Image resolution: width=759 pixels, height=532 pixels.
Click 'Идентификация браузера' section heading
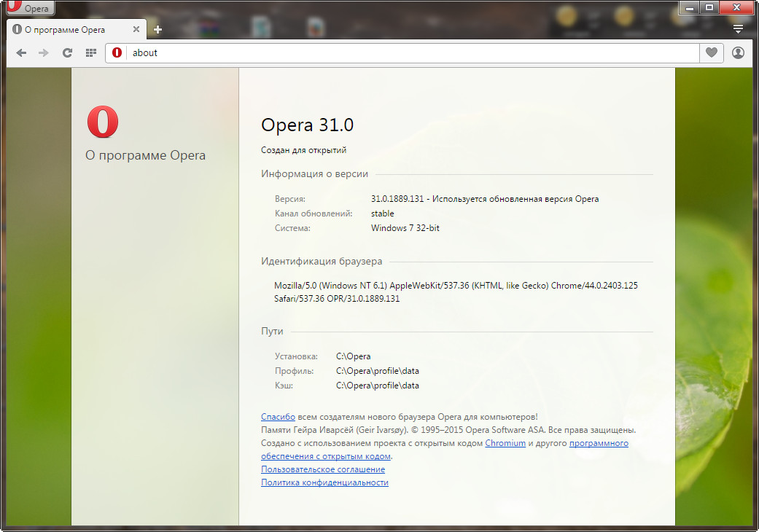[322, 261]
